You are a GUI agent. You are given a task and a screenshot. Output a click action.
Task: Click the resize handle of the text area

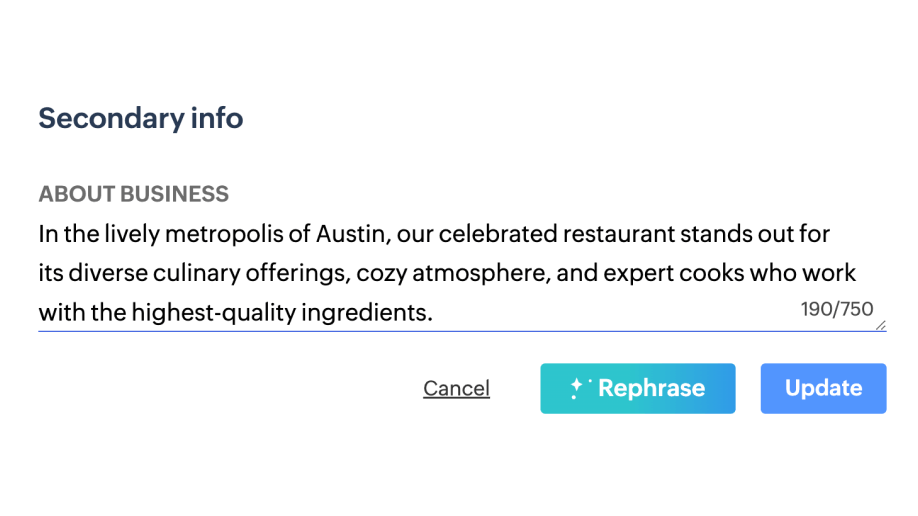[880, 324]
